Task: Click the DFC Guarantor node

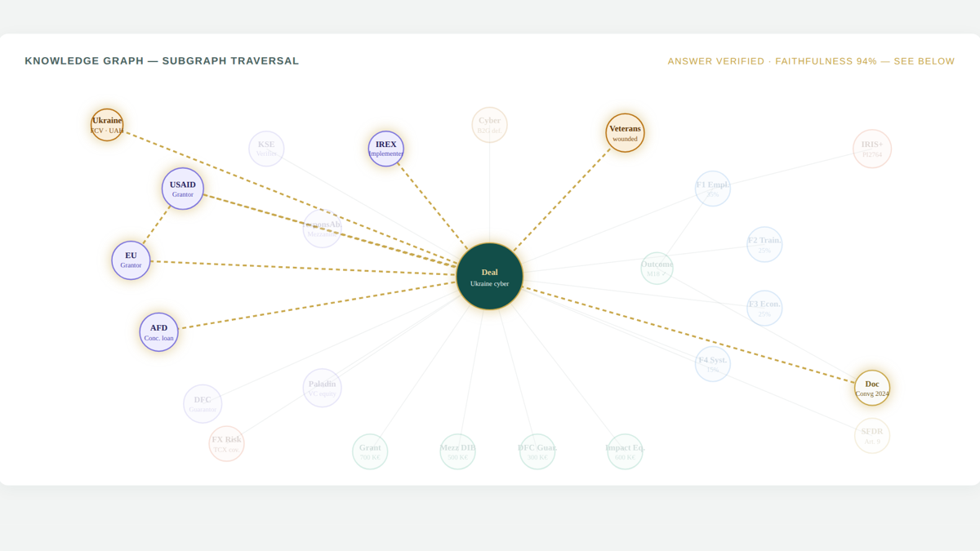Action: click(x=203, y=404)
